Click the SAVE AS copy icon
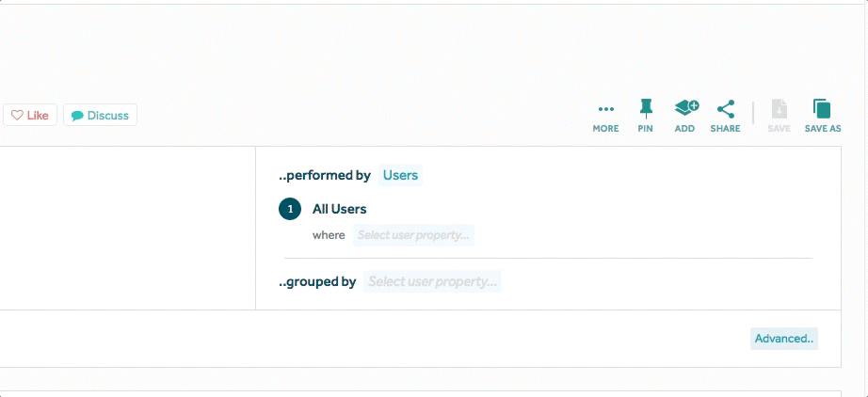Viewport: 868px width, 397px height. [822, 108]
